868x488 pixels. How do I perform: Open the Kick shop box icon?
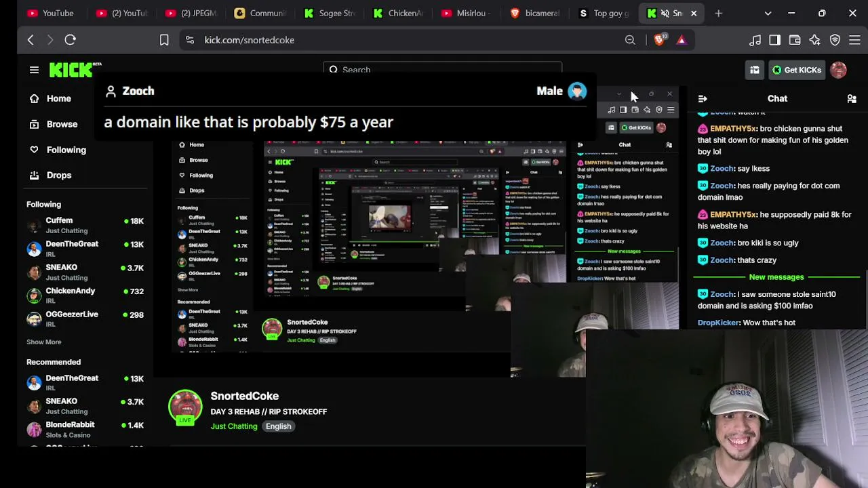coord(754,70)
